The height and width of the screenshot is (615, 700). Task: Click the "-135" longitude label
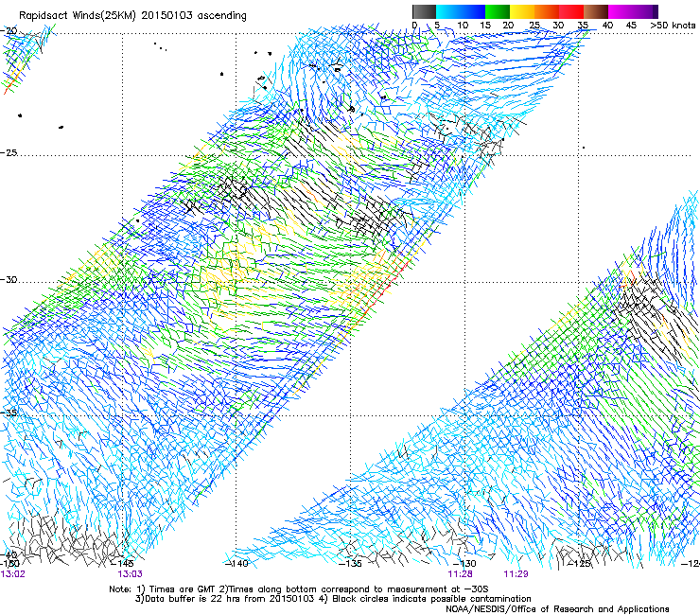tap(350, 563)
